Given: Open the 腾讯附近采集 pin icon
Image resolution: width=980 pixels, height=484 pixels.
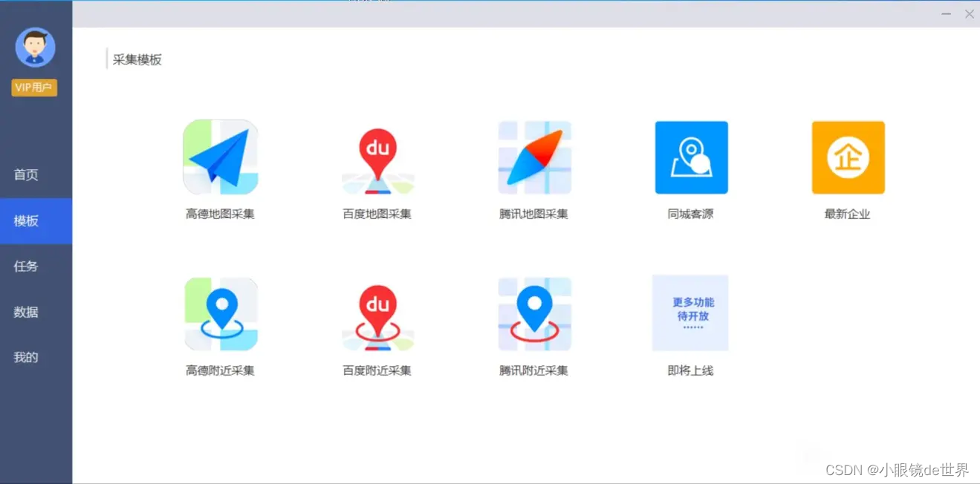Looking at the screenshot, I should tap(535, 314).
